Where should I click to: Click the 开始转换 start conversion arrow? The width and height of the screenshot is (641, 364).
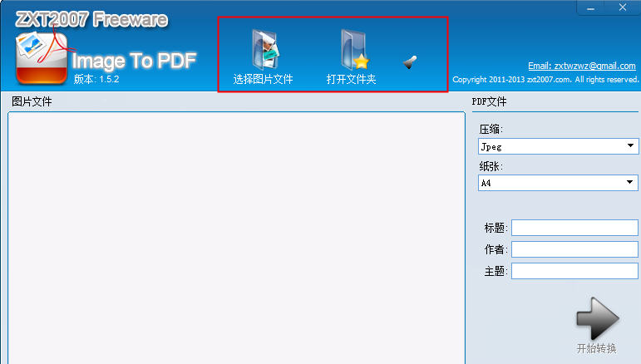point(597,319)
